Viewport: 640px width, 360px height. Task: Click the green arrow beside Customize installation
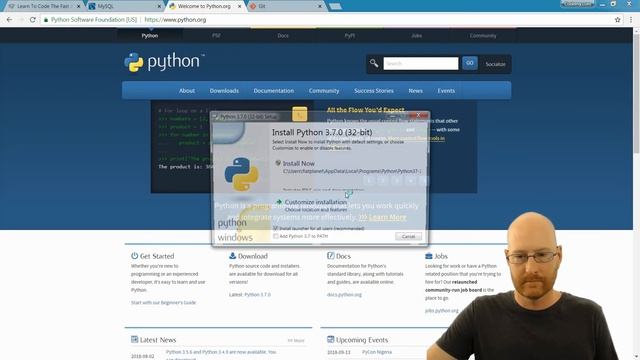pos(279,202)
